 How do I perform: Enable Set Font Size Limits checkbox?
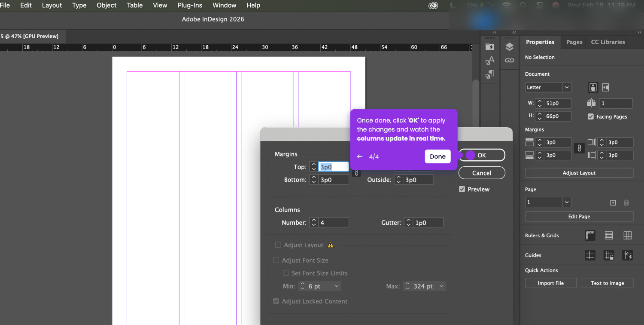286,273
